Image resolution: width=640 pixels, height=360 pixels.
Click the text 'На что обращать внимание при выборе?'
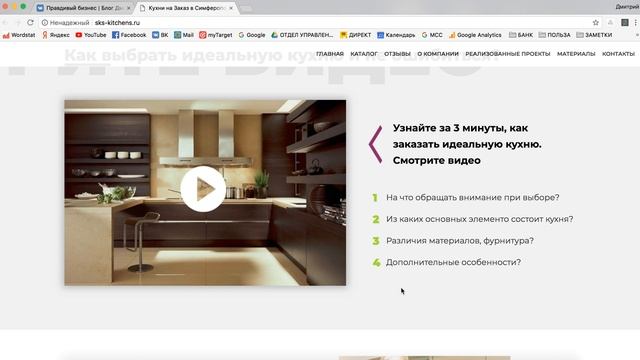tap(473, 198)
